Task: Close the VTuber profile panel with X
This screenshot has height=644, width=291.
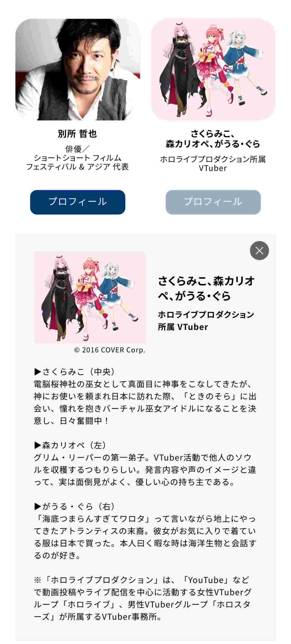Action: click(x=259, y=251)
